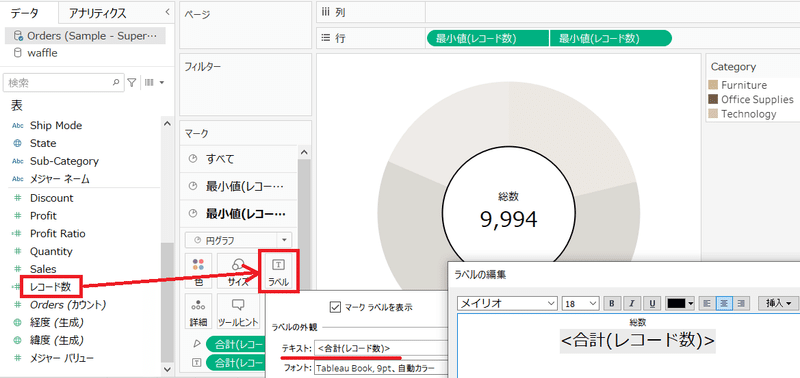Select the State geographic field
Viewport: 800px width, 378px height.
[43, 143]
